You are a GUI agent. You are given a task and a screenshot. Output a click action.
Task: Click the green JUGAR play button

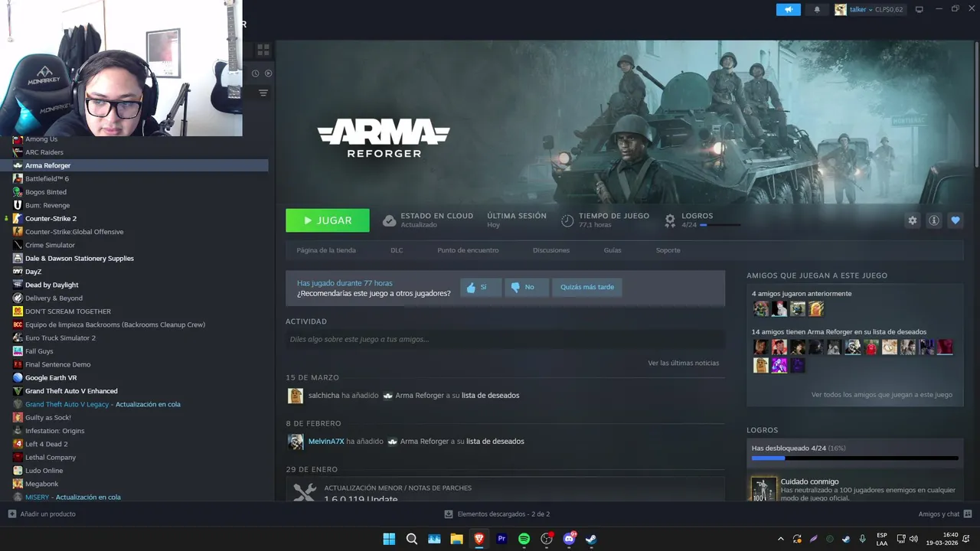[328, 220]
